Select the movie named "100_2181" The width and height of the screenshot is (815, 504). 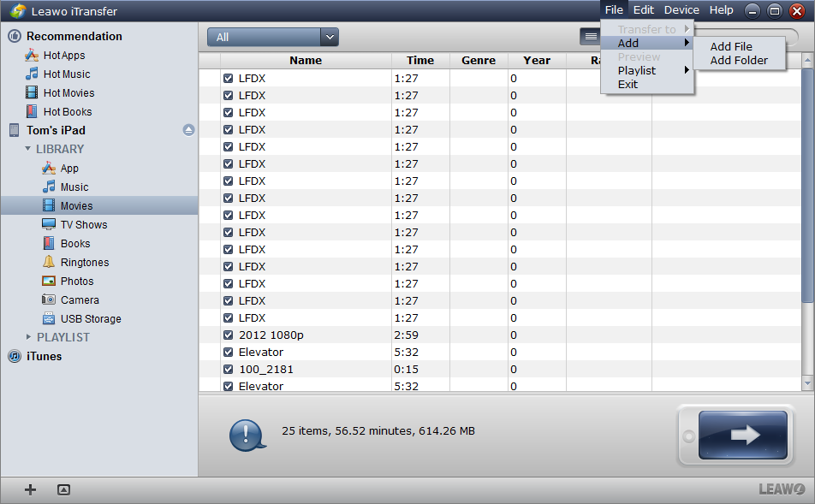point(265,370)
